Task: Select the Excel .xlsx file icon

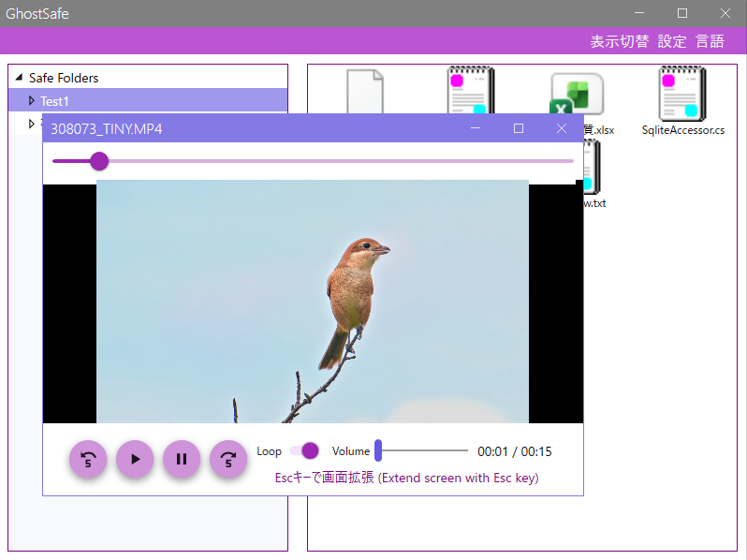Action: tap(577, 94)
